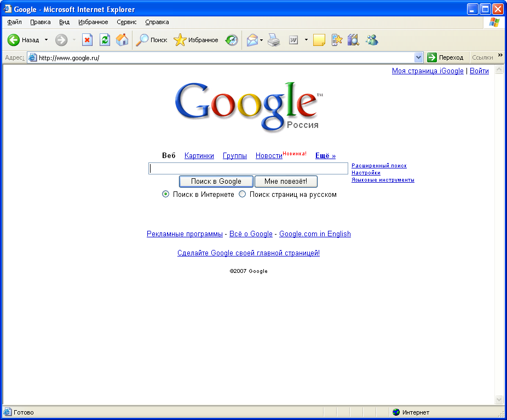Open the History clock icon
507x420 pixels.
coord(232,40)
